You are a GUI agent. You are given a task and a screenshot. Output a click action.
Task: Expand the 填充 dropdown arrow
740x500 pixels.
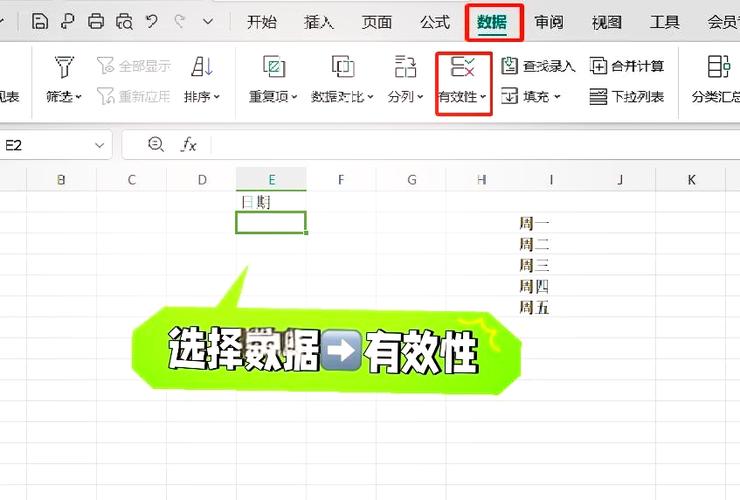[557, 97]
